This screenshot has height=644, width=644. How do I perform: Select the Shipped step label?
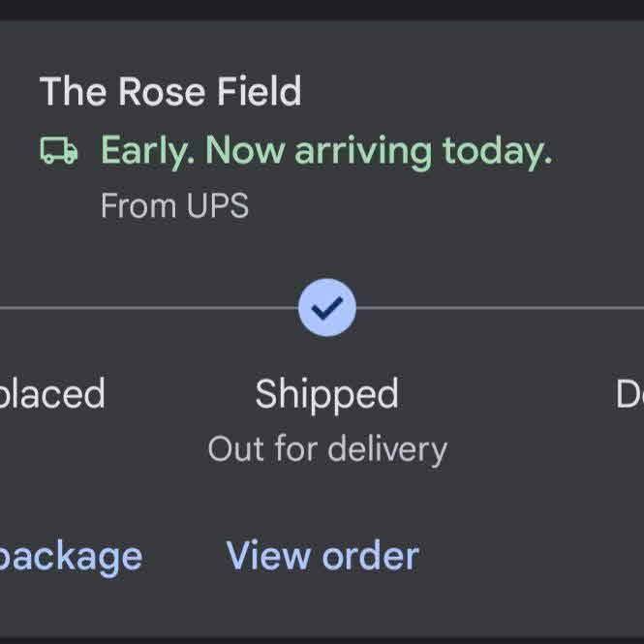(327, 394)
